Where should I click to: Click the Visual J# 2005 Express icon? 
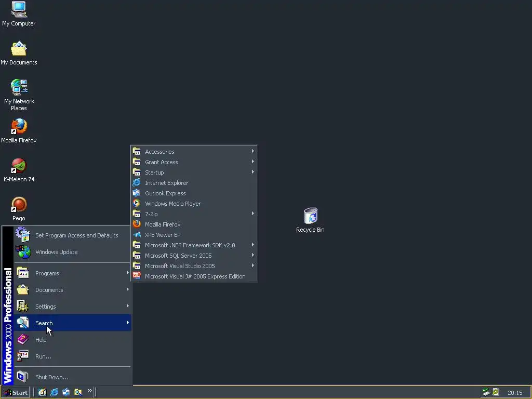[137, 276]
